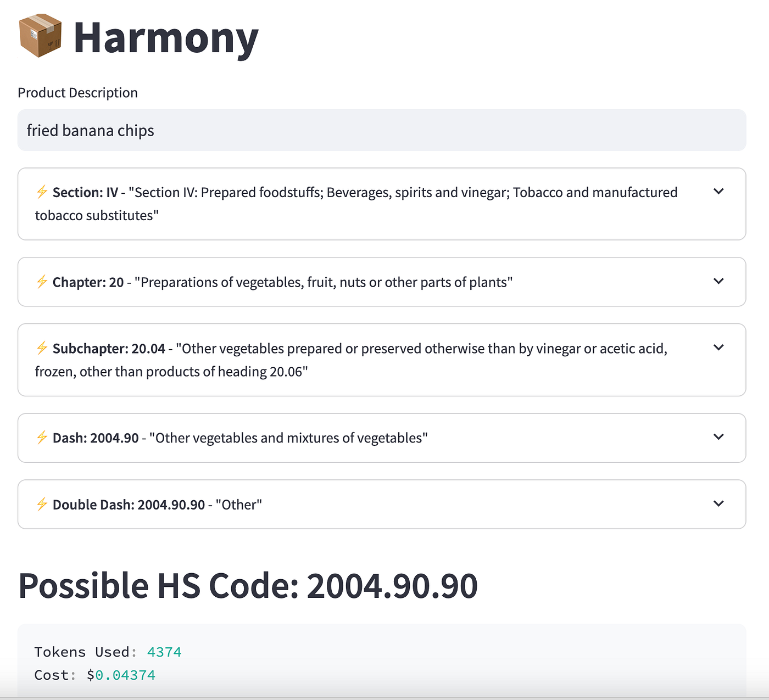Select the Cost value $0.04374
769x700 pixels.
tap(121, 675)
